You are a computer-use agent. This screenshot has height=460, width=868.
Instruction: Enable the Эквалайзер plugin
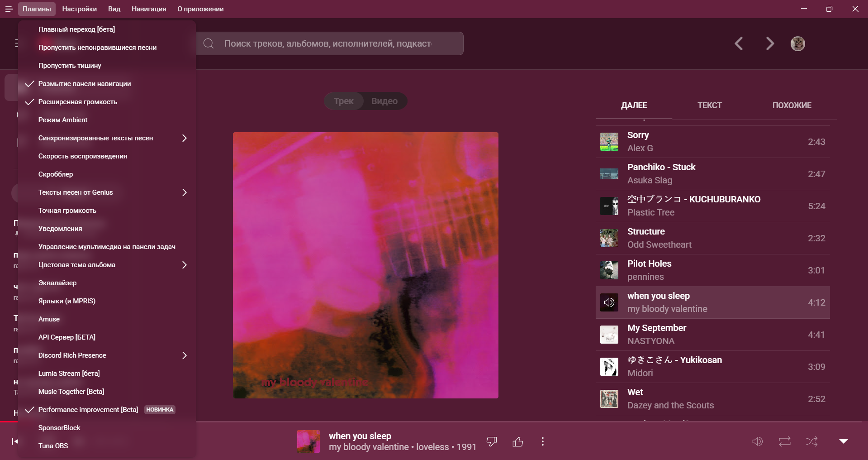(107, 283)
